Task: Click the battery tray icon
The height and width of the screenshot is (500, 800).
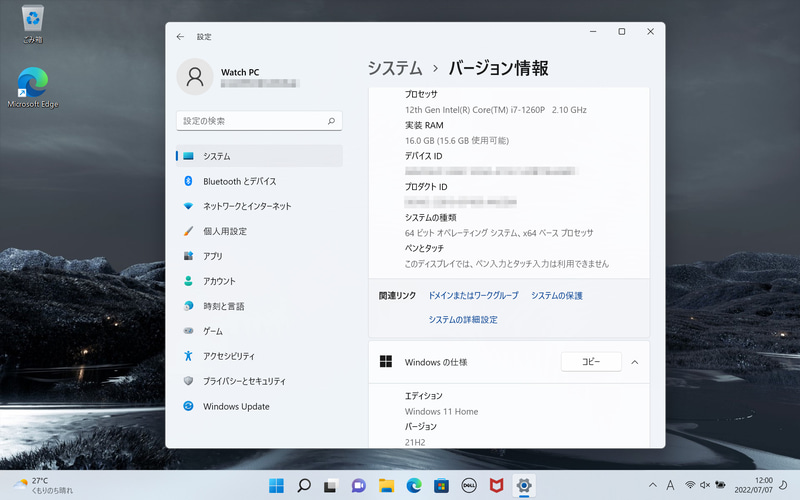Action: (x=720, y=485)
